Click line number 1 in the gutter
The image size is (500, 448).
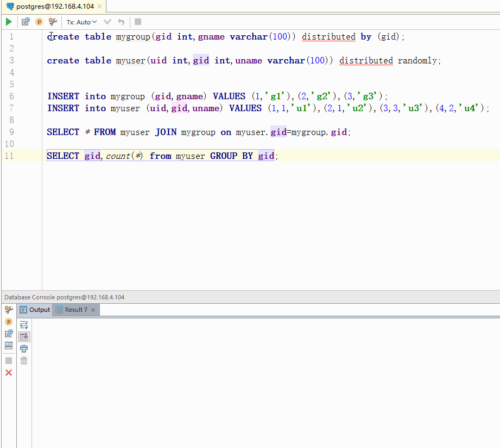(x=11, y=37)
